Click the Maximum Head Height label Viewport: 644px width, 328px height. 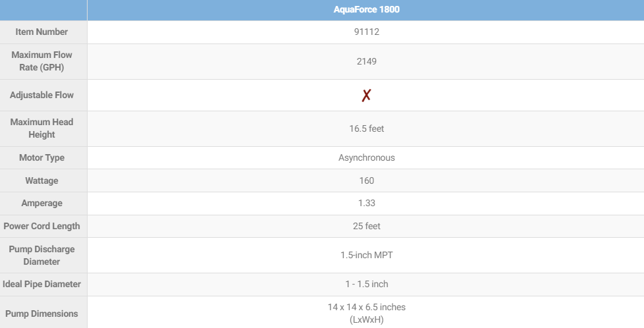[41, 128]
